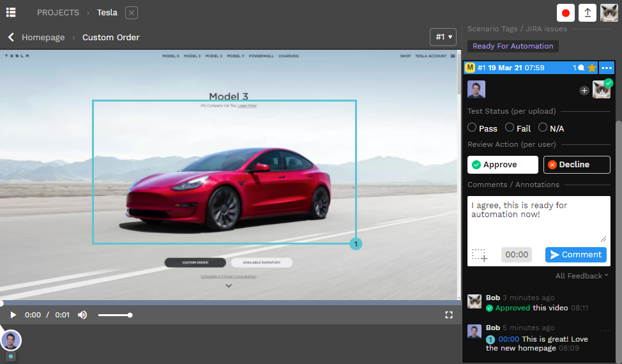The height and width of the screenshot is (364, 622).
Task: Play the video
Action: click(13, 315)
